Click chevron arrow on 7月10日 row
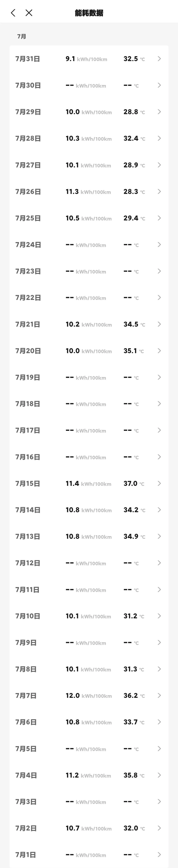Image resolution: width=178 pixels, height=868 pixels. pos(159,616)
